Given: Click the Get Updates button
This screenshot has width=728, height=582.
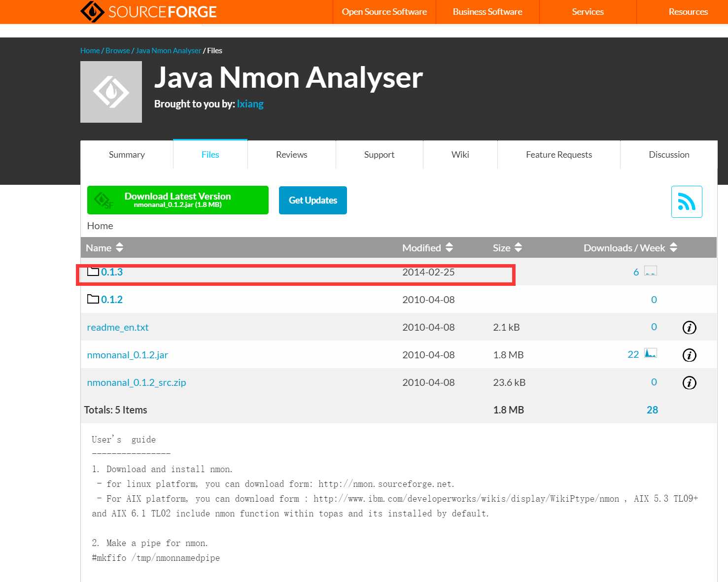Looking at the screenshot, I should 313,200.
